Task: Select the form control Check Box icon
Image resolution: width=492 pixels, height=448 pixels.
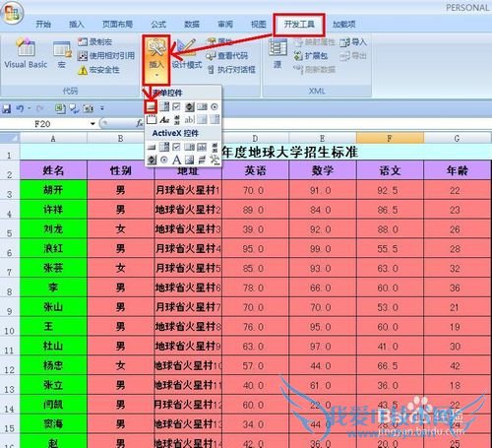Action: pos(176,107)
